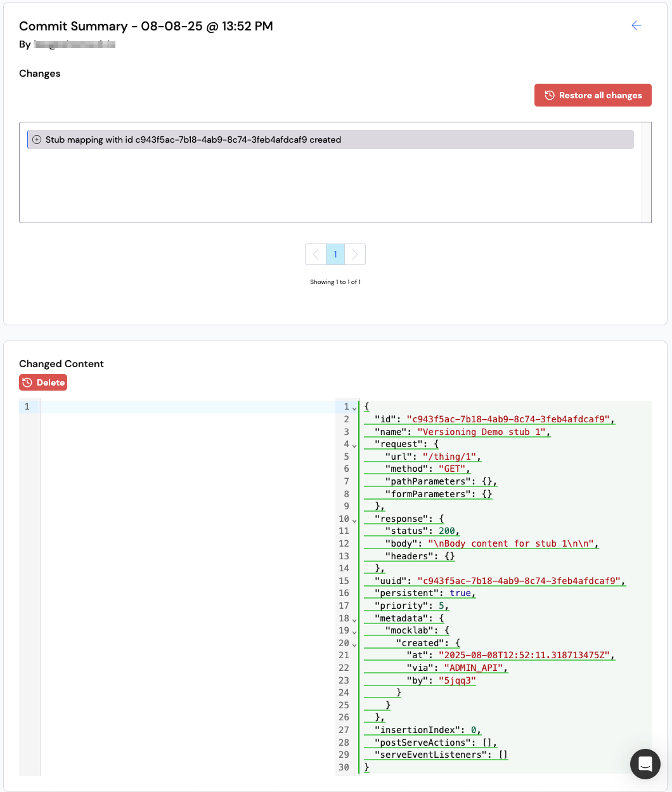Go to next page in pagination
672x792 pixels.
(x=355, y=254)
